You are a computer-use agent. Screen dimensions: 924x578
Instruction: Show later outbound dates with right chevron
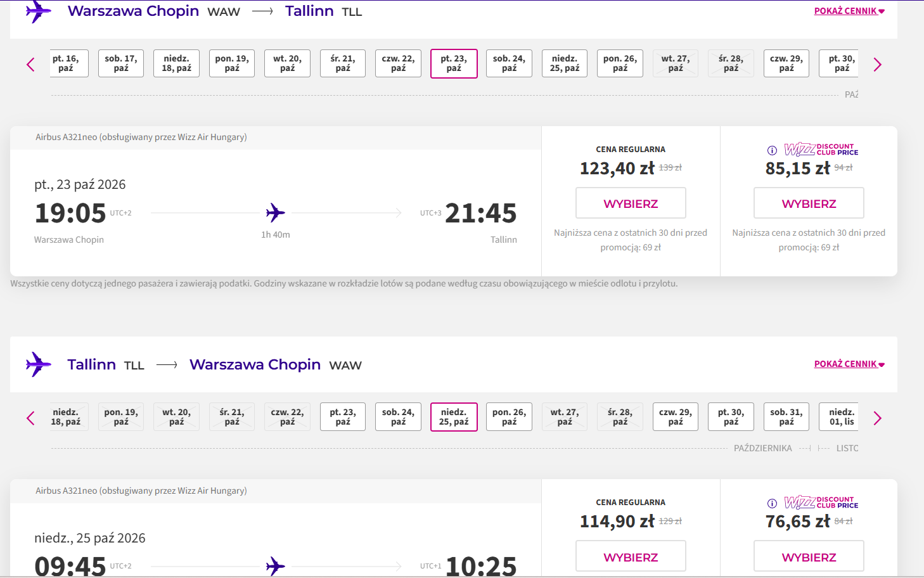tap(878, 64)
